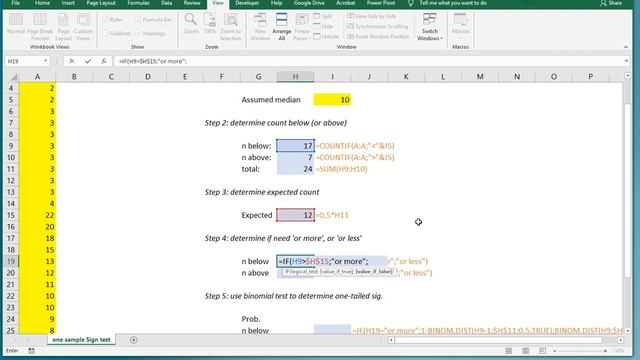Confirm the formula with checkmark
The image size is (640, 360).
pyautogui.click(x=88, y=61)
